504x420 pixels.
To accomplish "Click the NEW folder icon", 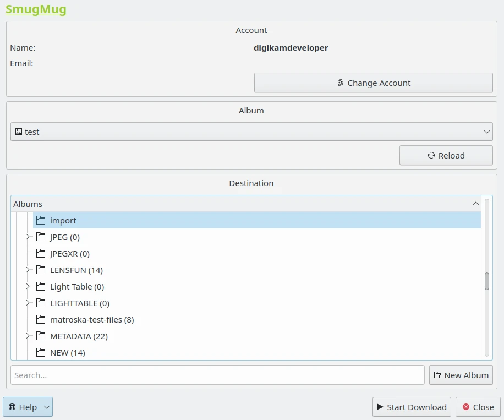I will tap(41, 353).
